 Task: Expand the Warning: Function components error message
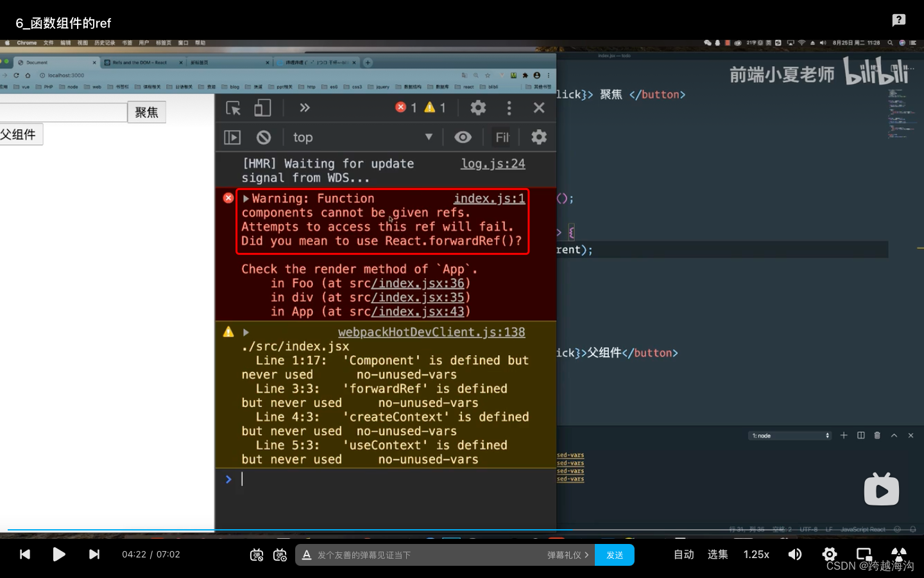click(x=246, y=198)
